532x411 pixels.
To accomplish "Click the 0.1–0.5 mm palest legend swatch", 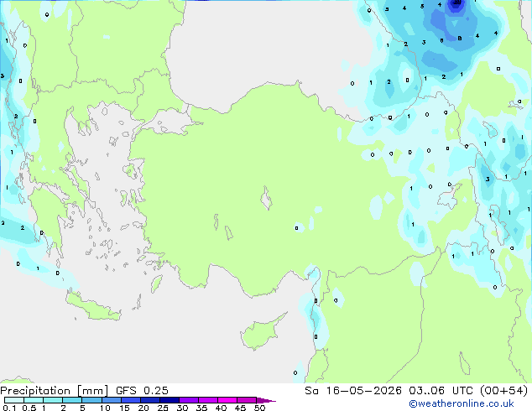I will 14,400.
